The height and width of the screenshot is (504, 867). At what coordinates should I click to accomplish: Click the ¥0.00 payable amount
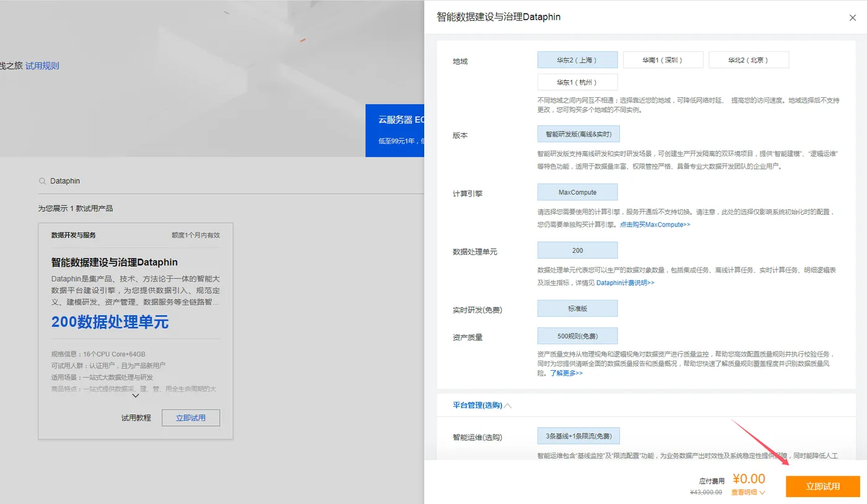(x=749, y=479)
